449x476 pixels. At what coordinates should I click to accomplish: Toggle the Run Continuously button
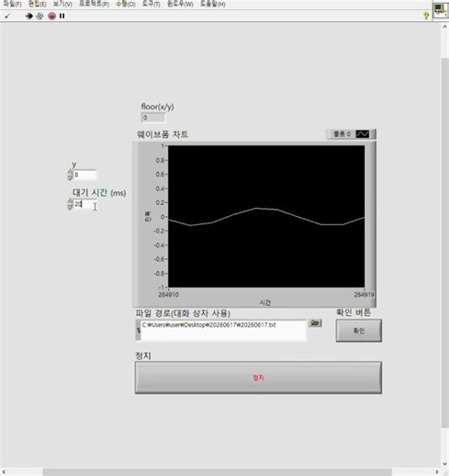39,16
